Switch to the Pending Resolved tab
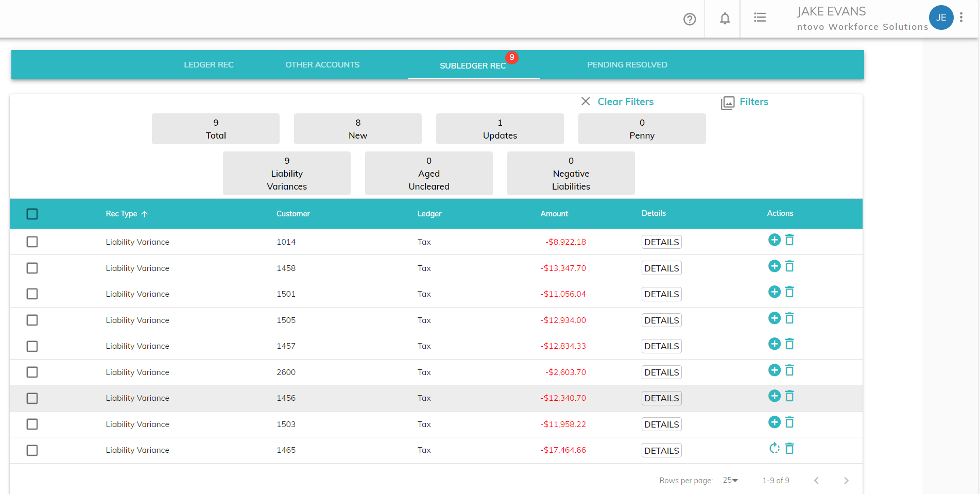The width and height of the screenshot is (980, 494). click(x=627, y=65)
